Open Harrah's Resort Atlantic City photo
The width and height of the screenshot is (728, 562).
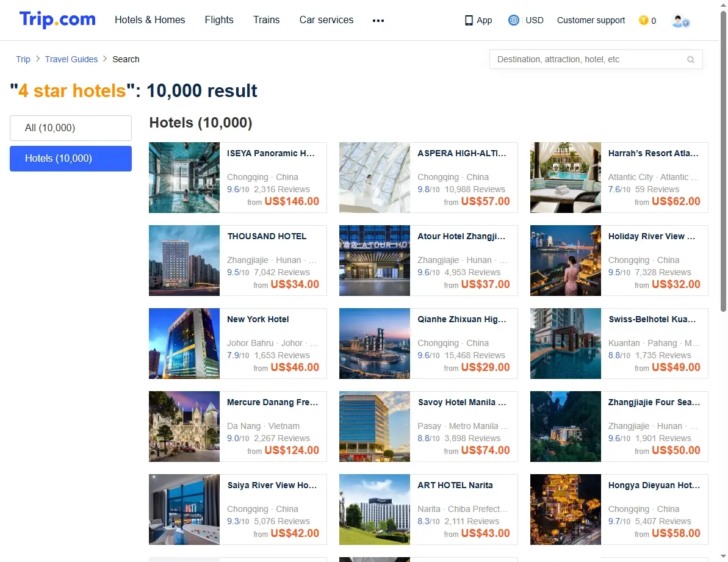566,178
